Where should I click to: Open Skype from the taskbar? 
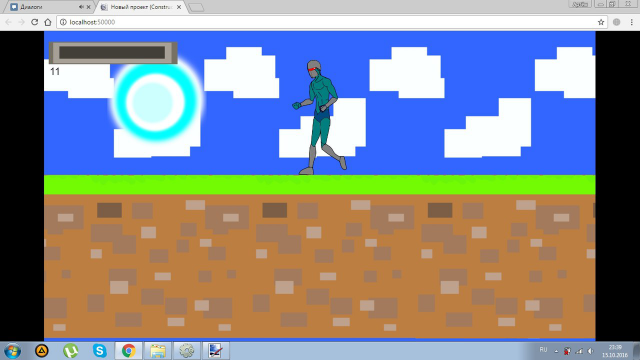(100, 351)
